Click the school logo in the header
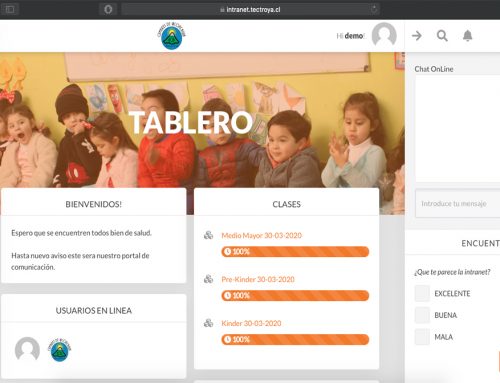The width and height of the screenshot is (500, 383). point(172,35)
